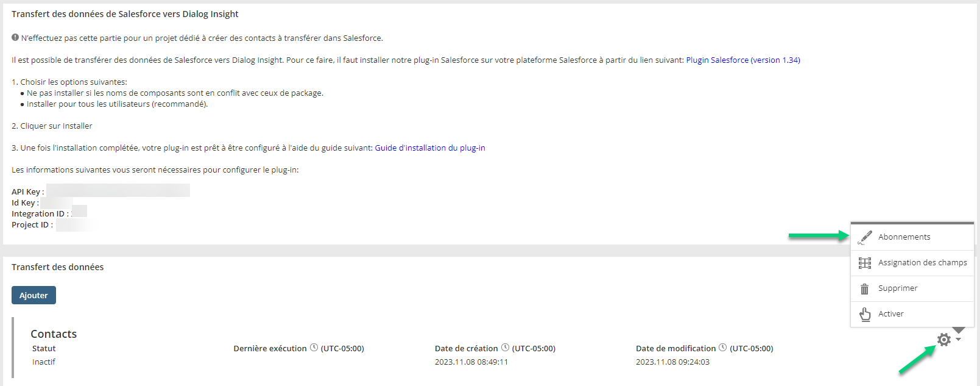
Task: Click the modification date 2023.11.08 09:24:03
Action: pyautogui.click(x=672, y=362)
